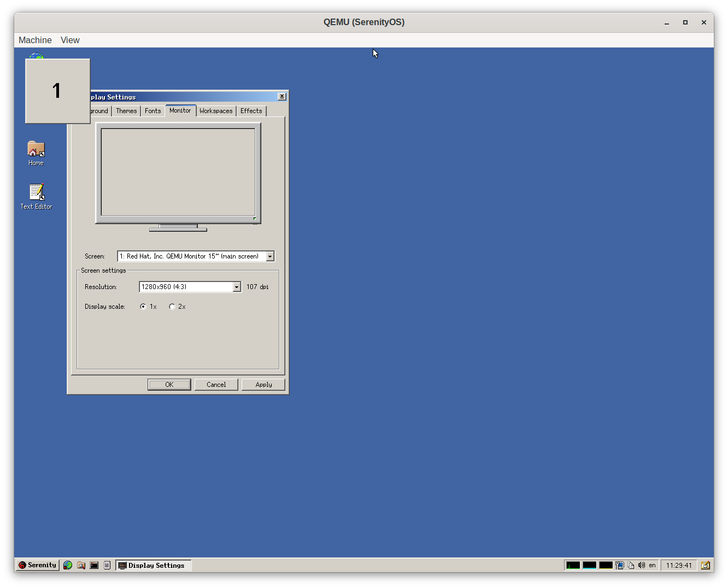
Task: Select the 1x display scale option
Action: 143,307
